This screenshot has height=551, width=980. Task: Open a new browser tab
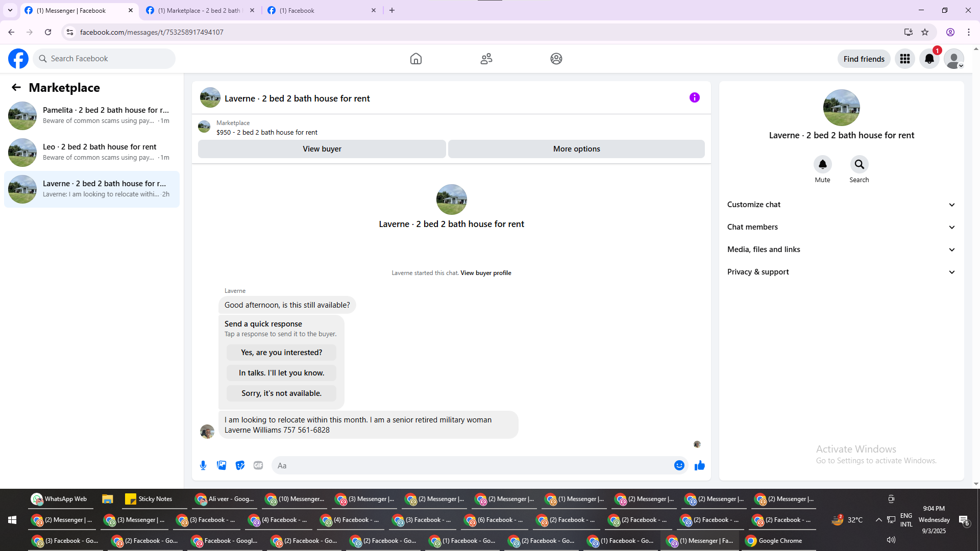pyautogui.click(x=392, y=10)
